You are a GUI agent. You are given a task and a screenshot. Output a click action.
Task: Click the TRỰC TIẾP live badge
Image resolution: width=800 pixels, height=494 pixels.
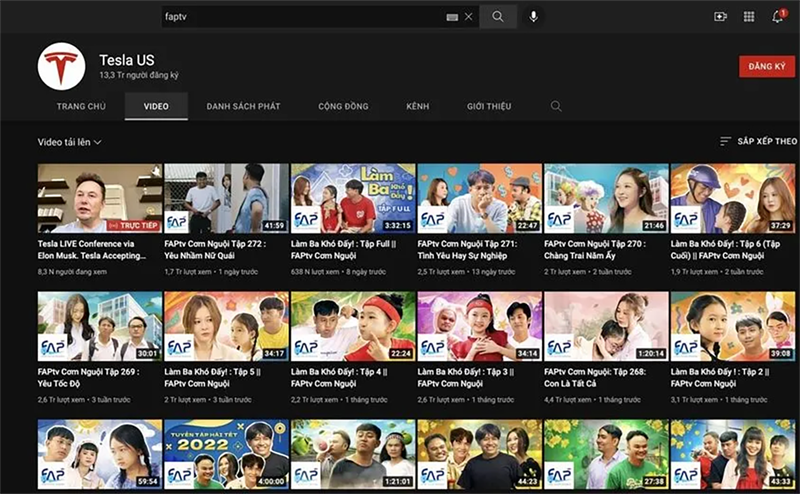tap(134, 225)
